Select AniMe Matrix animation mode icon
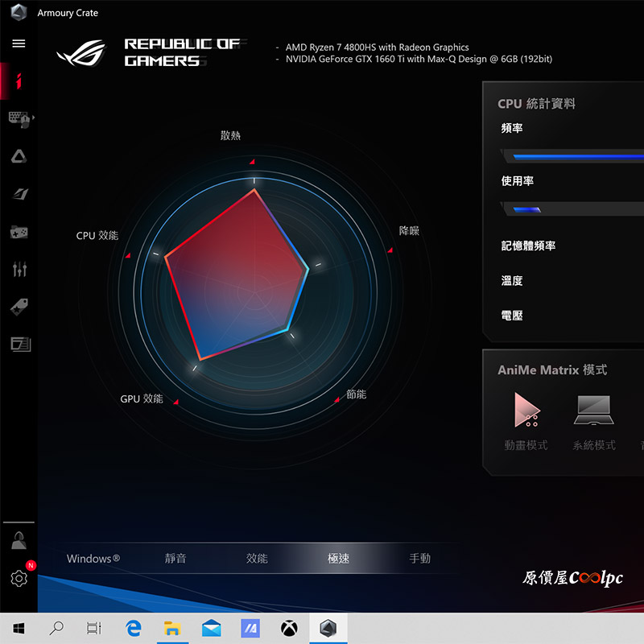Image resolution: width=644 pixels, height=644 pixels. 526,410
